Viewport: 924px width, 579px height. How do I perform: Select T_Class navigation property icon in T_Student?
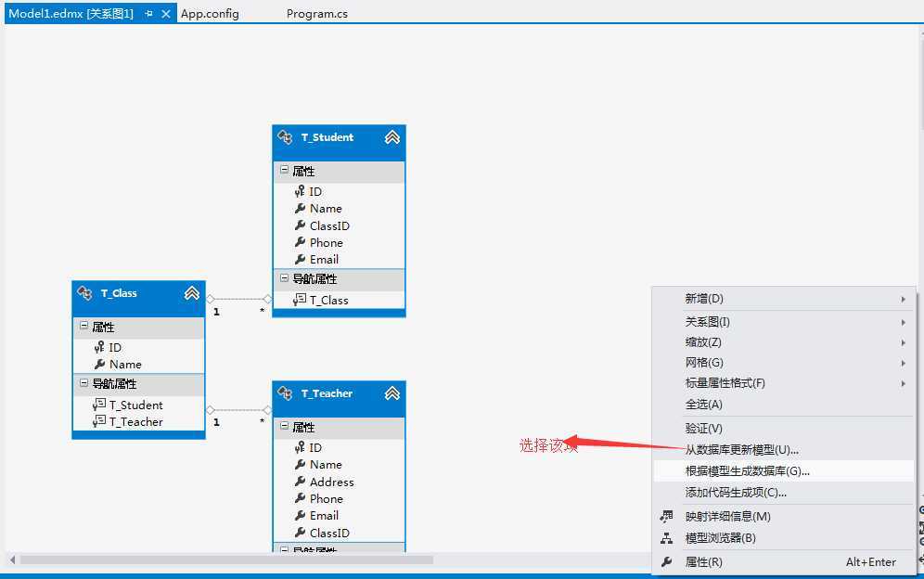(x=300, y=300)
